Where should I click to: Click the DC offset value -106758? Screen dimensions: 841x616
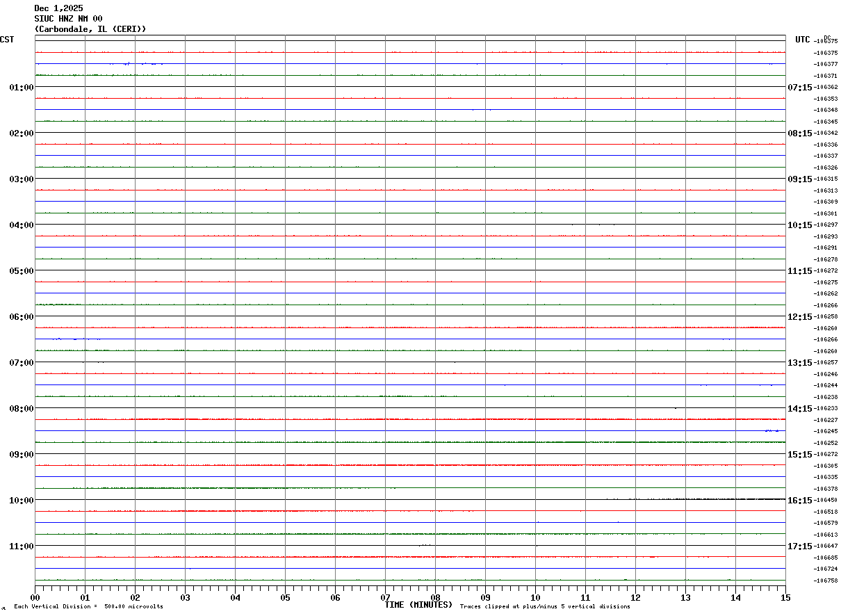(826, 581)
